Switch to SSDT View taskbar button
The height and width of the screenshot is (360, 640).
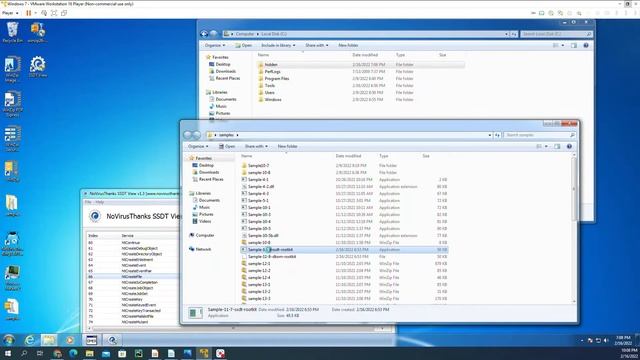pyautogui.click(x=112, y=340)
